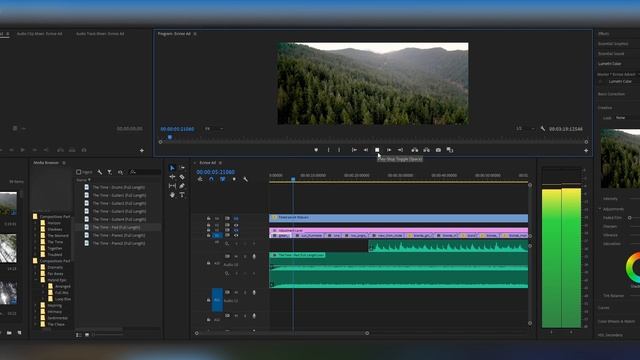Toggle track output eye of top video track
Viewport: 640px width, 360px height.
pos(236,218)
